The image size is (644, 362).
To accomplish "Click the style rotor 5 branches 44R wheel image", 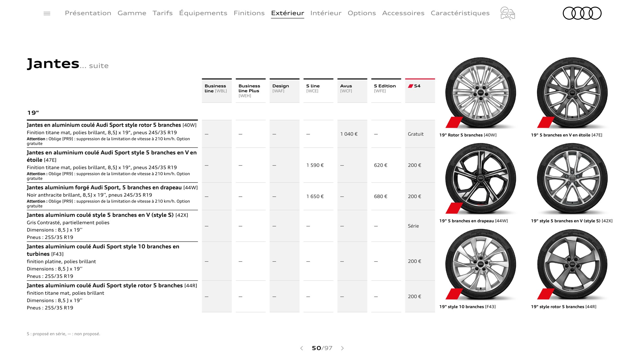I will 572,264.
